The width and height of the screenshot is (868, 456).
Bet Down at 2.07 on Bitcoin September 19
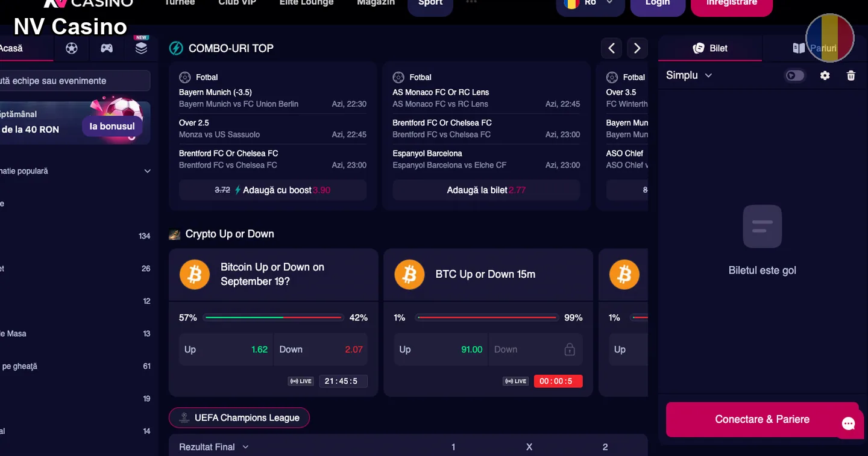pyautogui.click(x=321, y=349)
